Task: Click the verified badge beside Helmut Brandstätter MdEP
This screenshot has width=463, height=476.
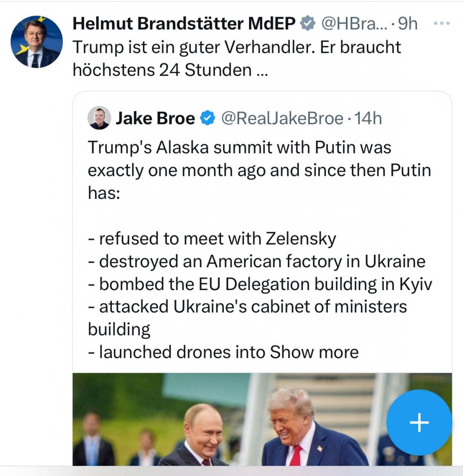Action: (x=306, y=24)
